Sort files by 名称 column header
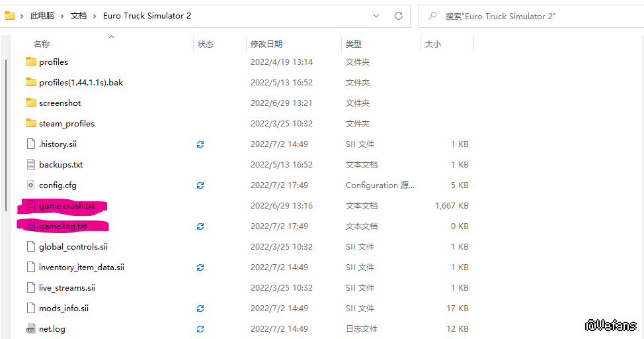Viewport: 644px width, 339px height. 42,44
